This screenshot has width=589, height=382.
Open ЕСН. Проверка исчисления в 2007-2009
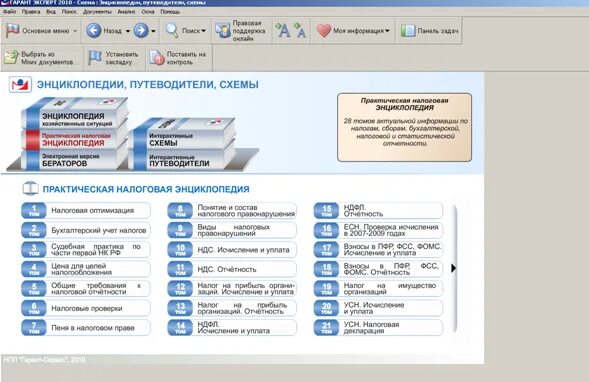pos(378,230)
